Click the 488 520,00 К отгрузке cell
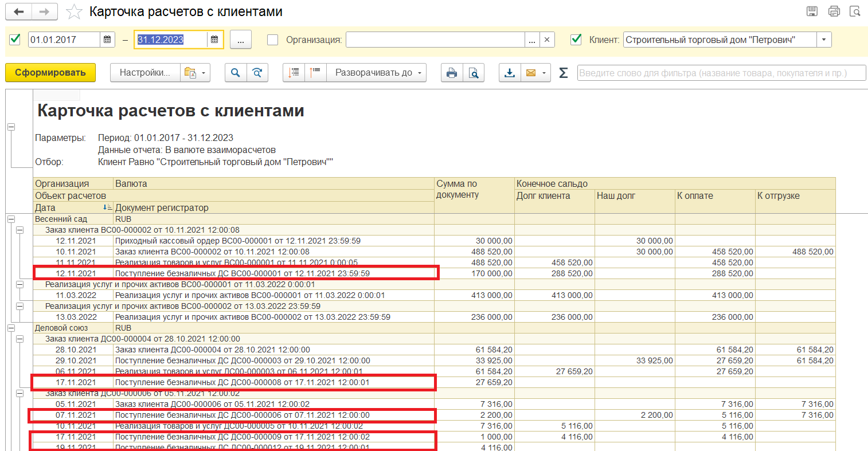 (x=795, y=252)
